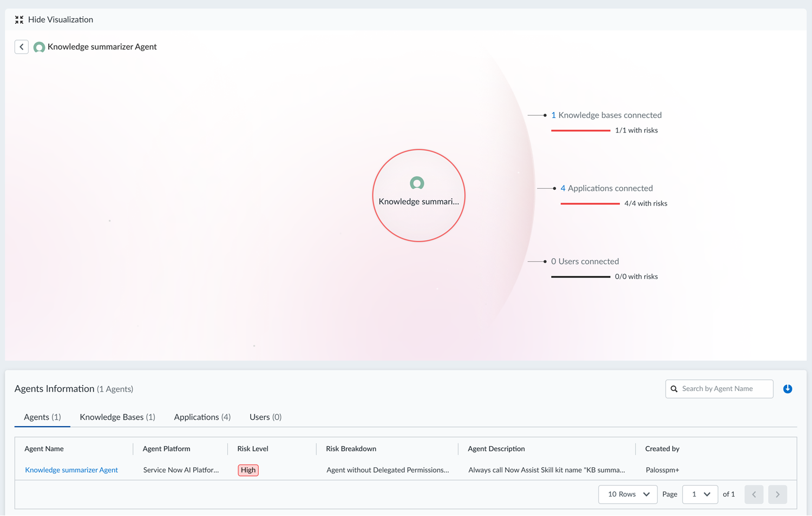
Task: Click the Hide Visualization collapse icon
Action: [x=19, y=20]
